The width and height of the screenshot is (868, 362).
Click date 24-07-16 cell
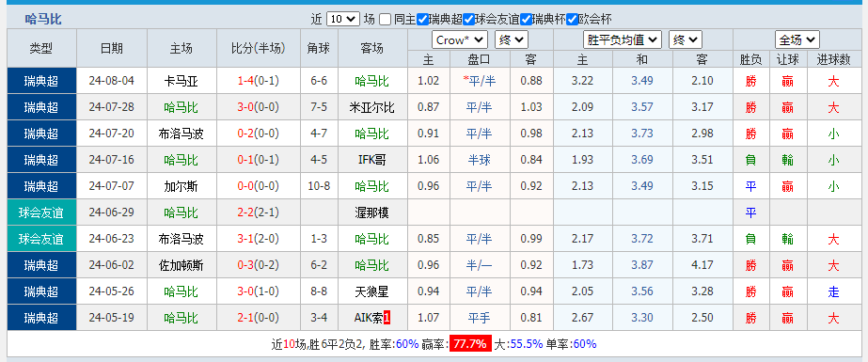[x=112, y=160]
